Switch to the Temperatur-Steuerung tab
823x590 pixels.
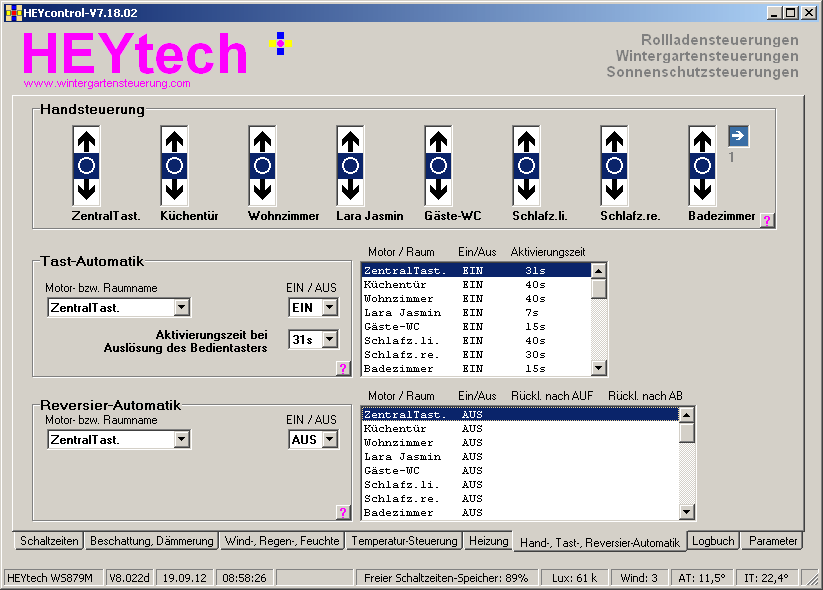[x=404, y=541]
